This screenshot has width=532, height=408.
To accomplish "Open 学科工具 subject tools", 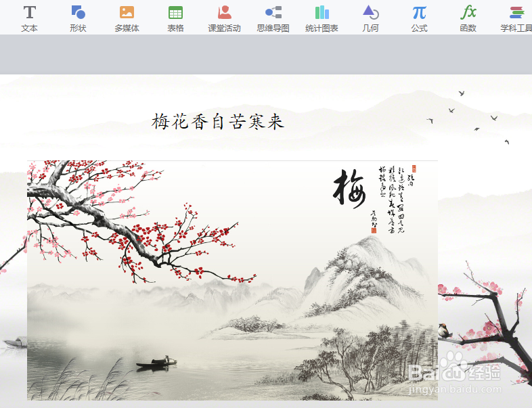I will click(516, 19).
